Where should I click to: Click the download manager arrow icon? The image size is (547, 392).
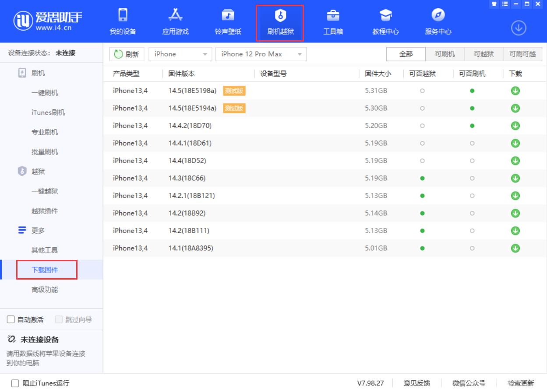(519, 27)
